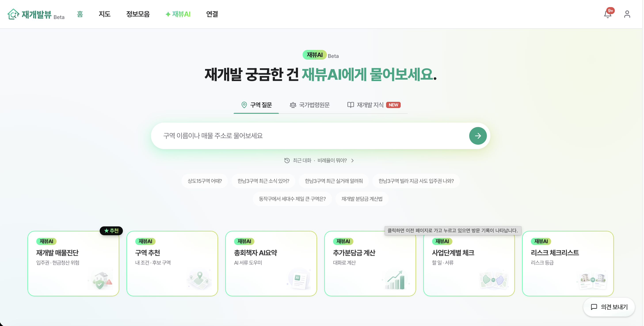Submit the question with the arrow button
644x326 pixels.
tap(478, 136)
